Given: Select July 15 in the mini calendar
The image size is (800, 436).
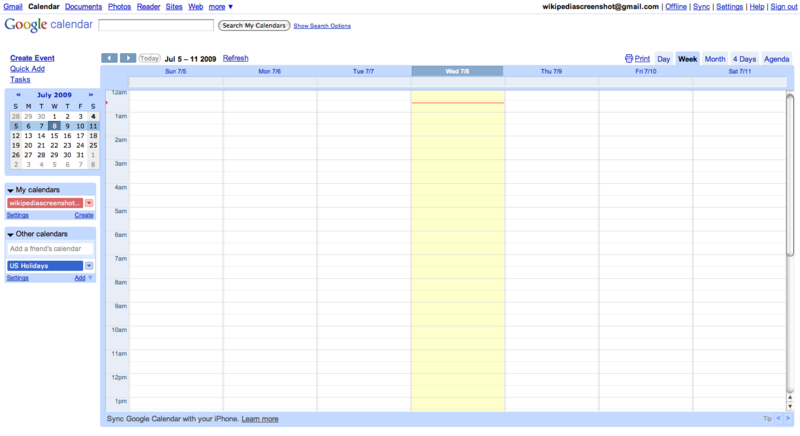Looking at the screenshot, I should (54, 136).
